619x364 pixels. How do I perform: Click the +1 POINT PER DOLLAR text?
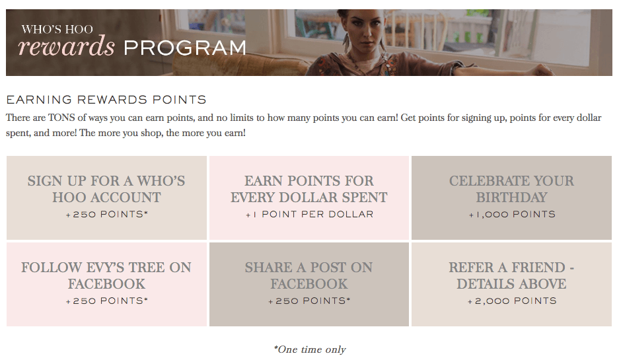pyautogui.click(x=309, y=215)
